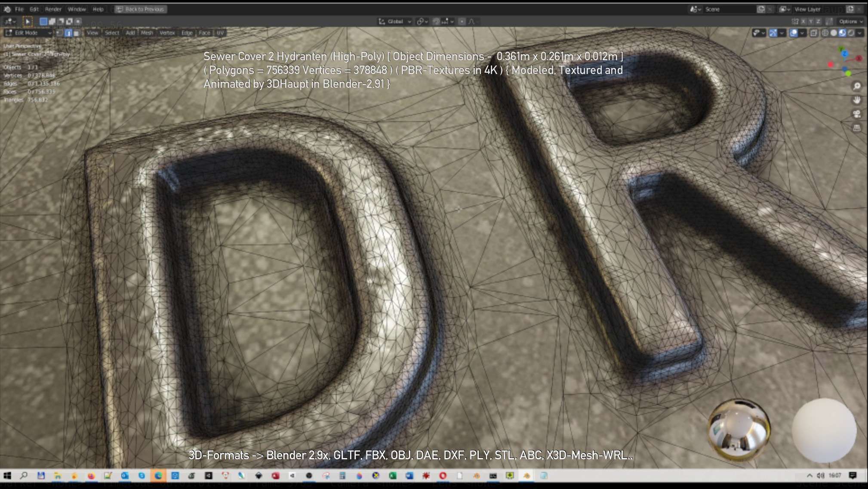Click the red X axis of the navigation gizmo
The width and height of the screenshot is (868, 489).
(859, 58)
